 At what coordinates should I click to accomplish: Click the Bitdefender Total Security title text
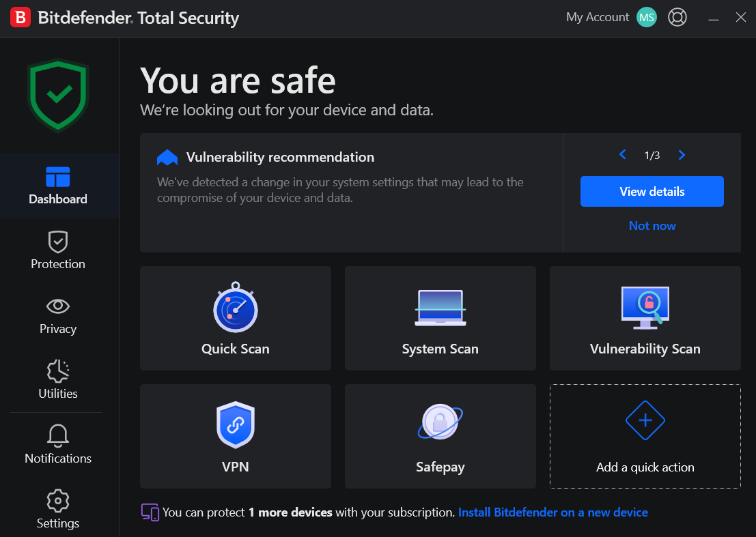coord(139,18)
